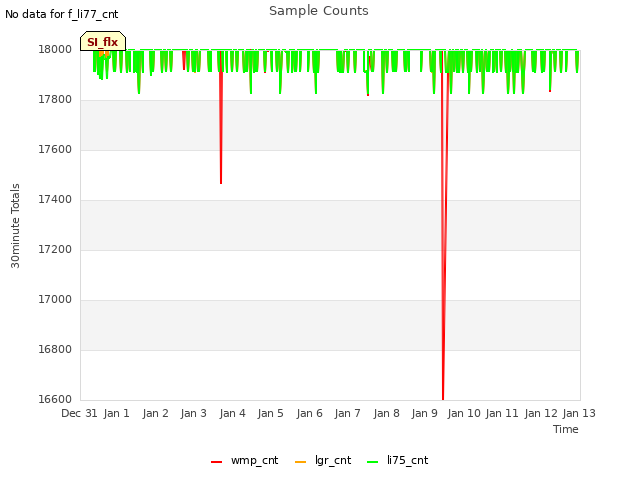Viewport: 640px width, 480px height.
Task: Toggle the wmp_cnt legend entry
Action: pyautogui.click(x=244, y=460)
